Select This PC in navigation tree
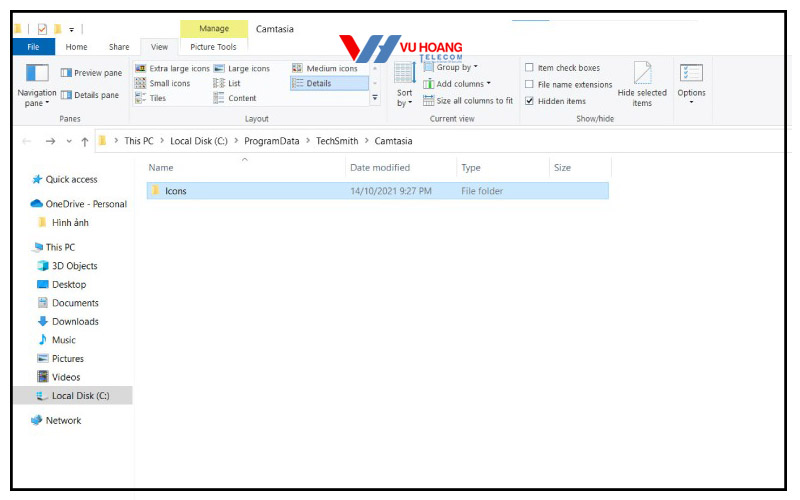Image resolution: width=800 pixels, height=500 pixels. (54, 247)
